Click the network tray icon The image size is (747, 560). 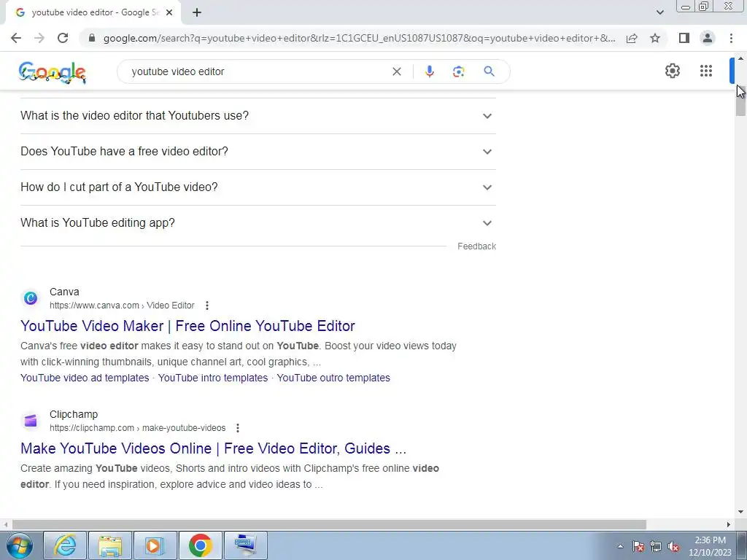pyautogui.click(x=656, y=546)
